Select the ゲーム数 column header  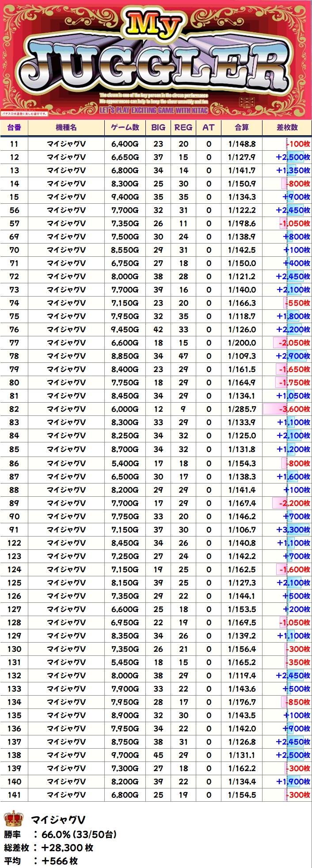pyautogui.click(x=125, y=128)
